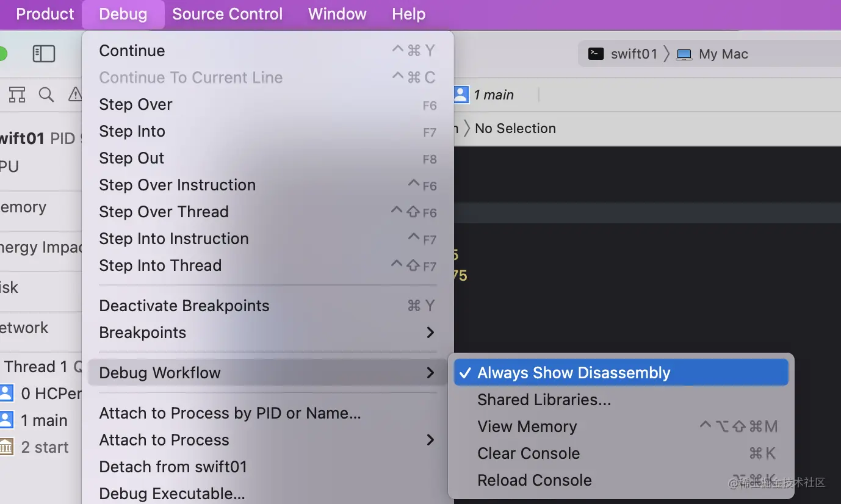Image resolution: width=841 pixels, height=504 pixels.
Task: Select 1 main stack frame in sidebar
Action: 44,420
